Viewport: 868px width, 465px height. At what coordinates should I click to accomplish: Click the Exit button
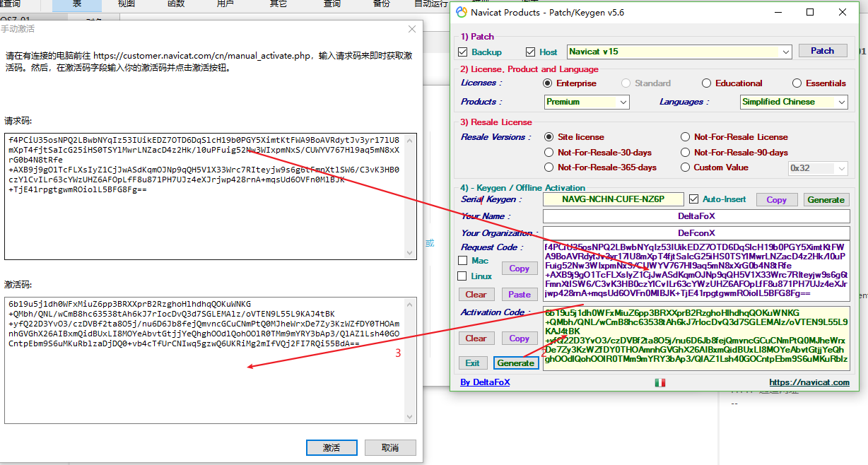point(472,363)
